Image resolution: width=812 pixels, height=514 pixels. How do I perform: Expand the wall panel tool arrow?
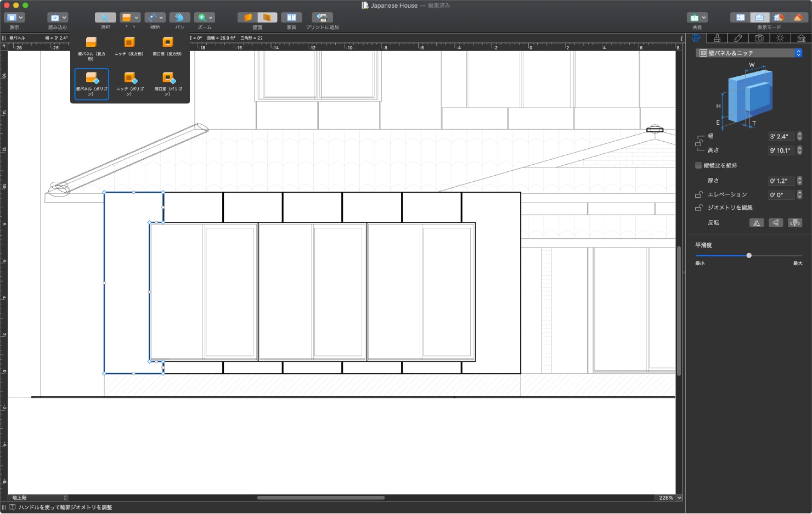click(137, 18)
